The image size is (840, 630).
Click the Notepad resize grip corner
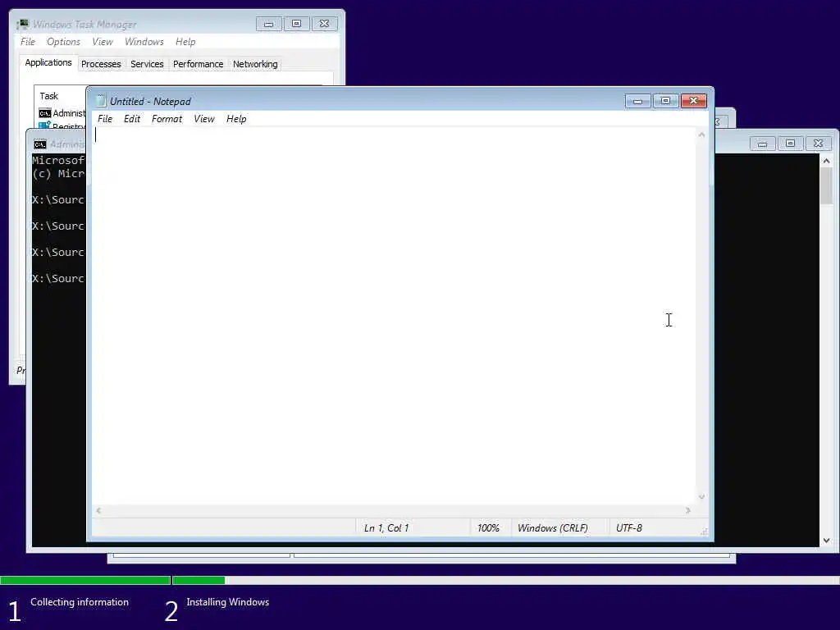[704, 532]
